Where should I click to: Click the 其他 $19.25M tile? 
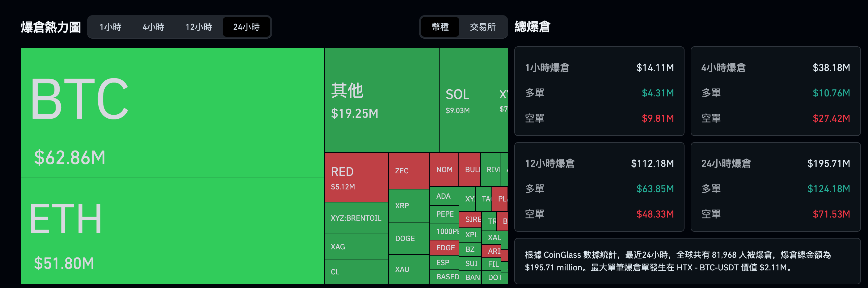tap(381, 100)
